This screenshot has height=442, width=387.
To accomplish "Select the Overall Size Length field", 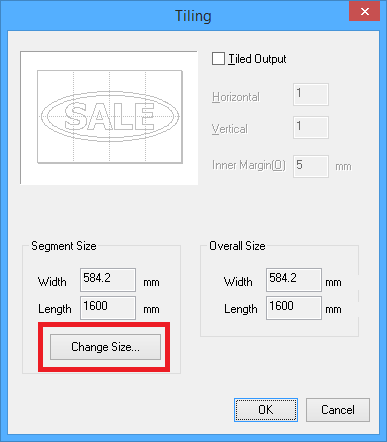I will pos(294,308).
